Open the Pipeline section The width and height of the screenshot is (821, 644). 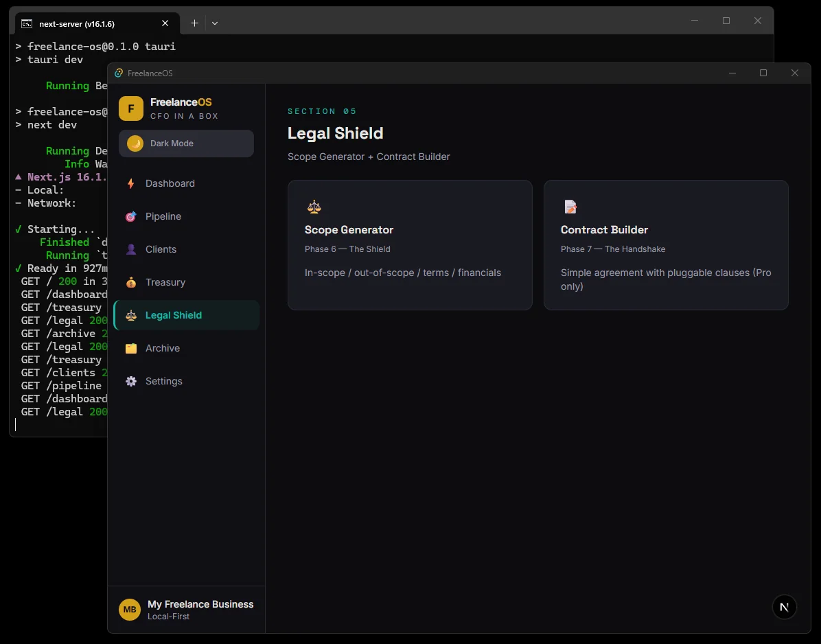pyautogui.click(x=187, y=216)
